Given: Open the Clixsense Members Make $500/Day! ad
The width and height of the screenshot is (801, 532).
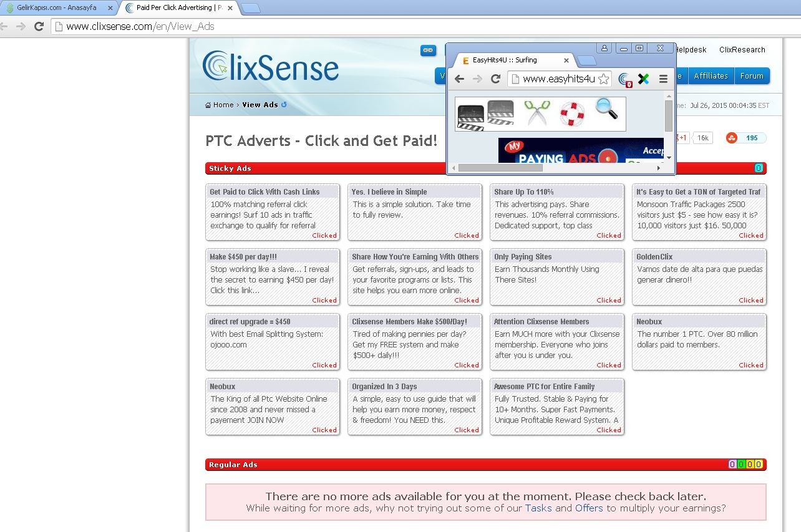Looking at the screenshot, I should click(414, 342).
